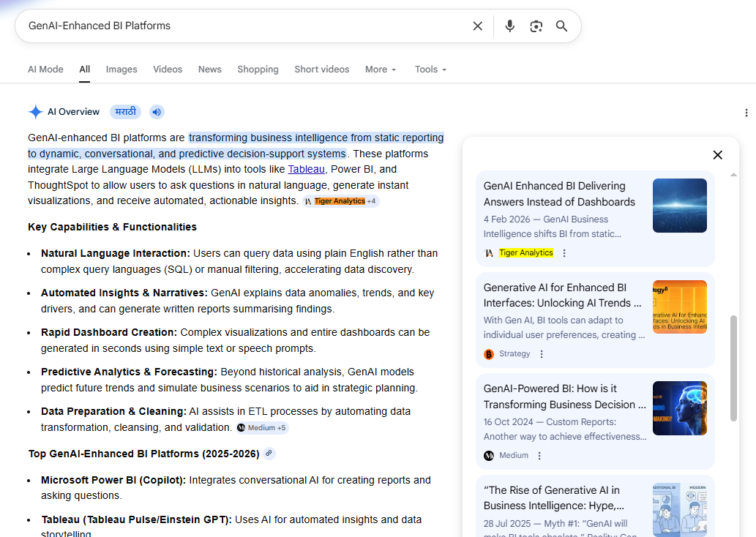The image size is (756, 537).
Task: Click Predictive Analytics & Forecasting bullet title
Action: click(130, 372)
